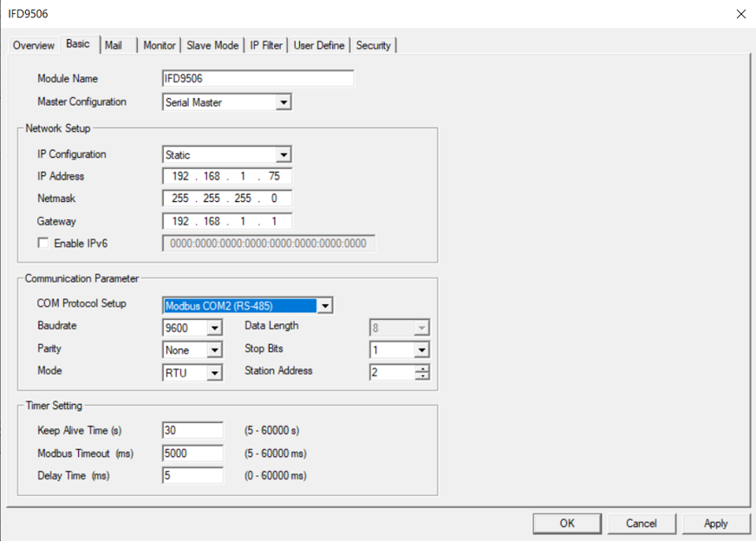Open the Monitor tab

coord(160,45)
